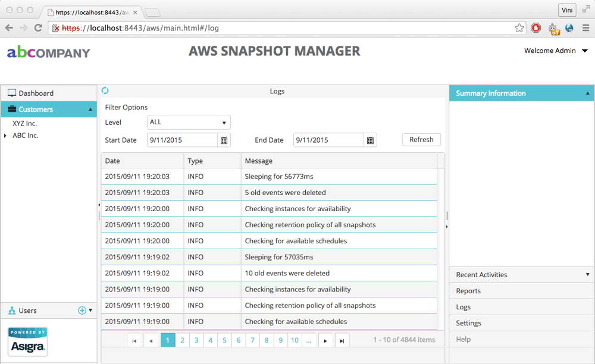Select the Customers briefcase icon

(x=13, y=109)
